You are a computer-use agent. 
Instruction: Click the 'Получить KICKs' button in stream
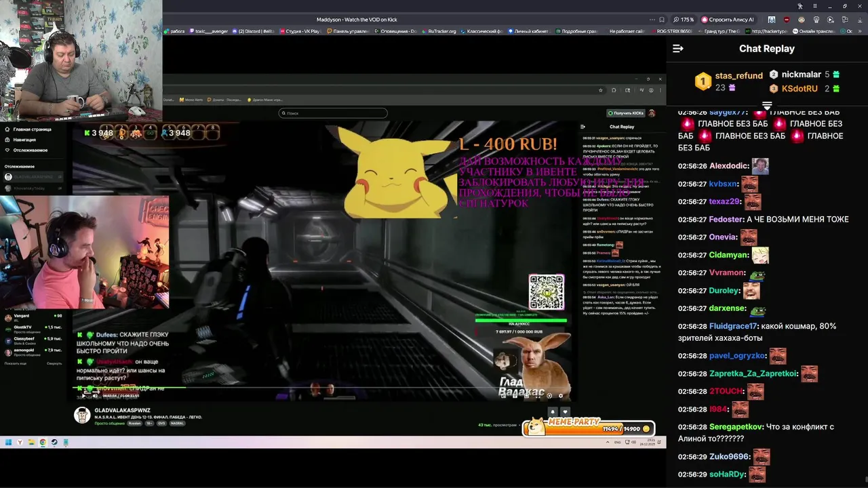pos(626,113)
